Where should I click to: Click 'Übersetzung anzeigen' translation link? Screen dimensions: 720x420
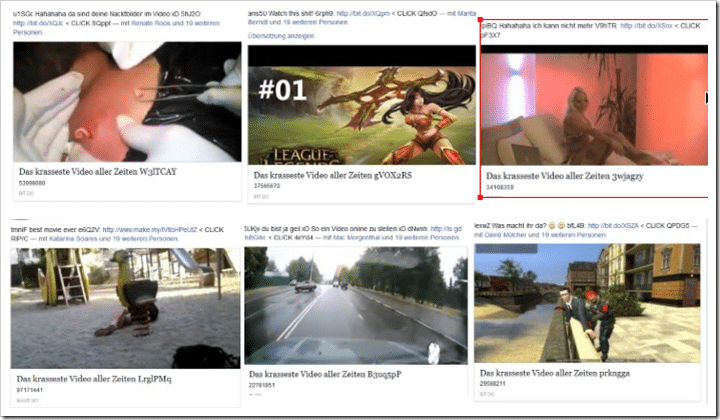[281, 36]
